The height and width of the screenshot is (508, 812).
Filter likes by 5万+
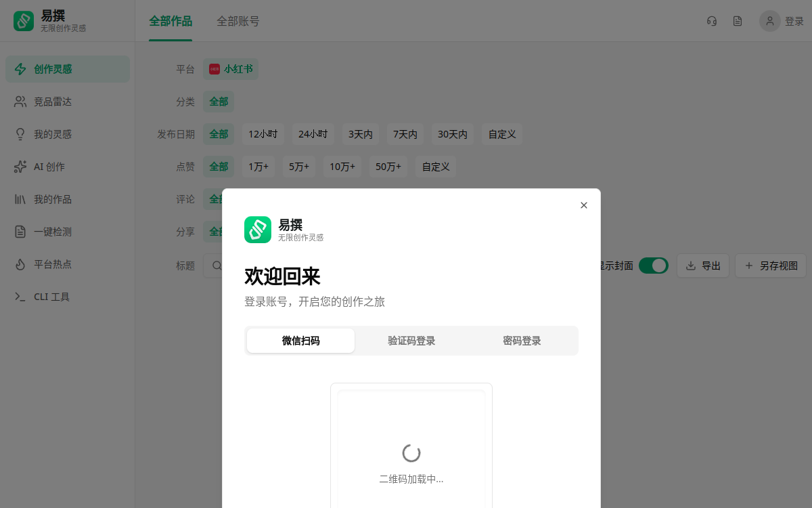point(299,167)
